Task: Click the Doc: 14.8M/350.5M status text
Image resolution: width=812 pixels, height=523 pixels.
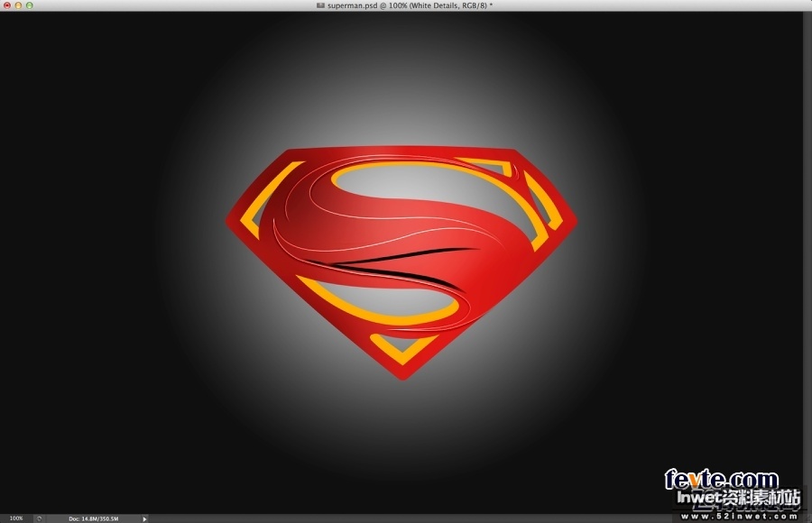Action: point(93,518)
